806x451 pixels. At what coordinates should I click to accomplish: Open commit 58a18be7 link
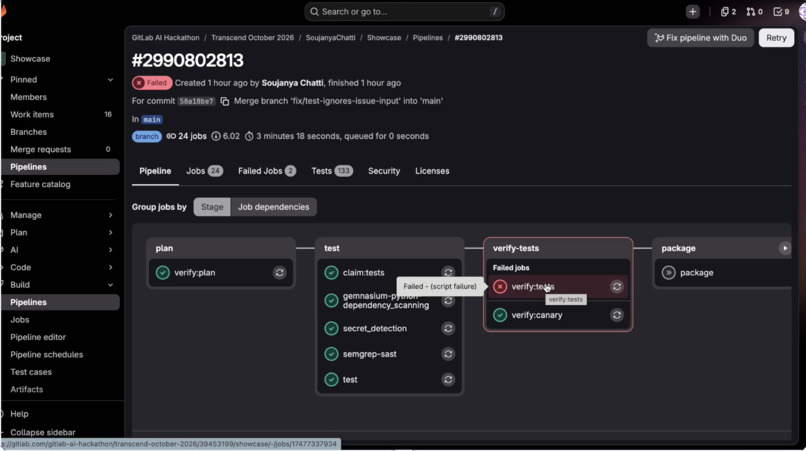click(196, 101)
